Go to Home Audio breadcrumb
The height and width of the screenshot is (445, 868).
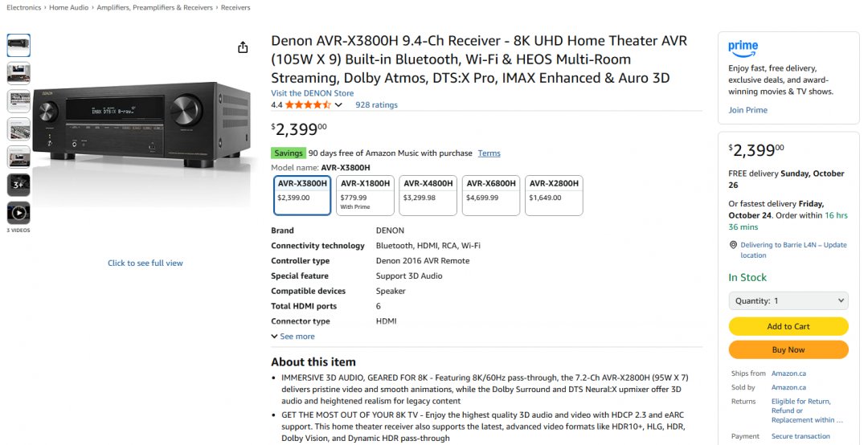[68, 7]
